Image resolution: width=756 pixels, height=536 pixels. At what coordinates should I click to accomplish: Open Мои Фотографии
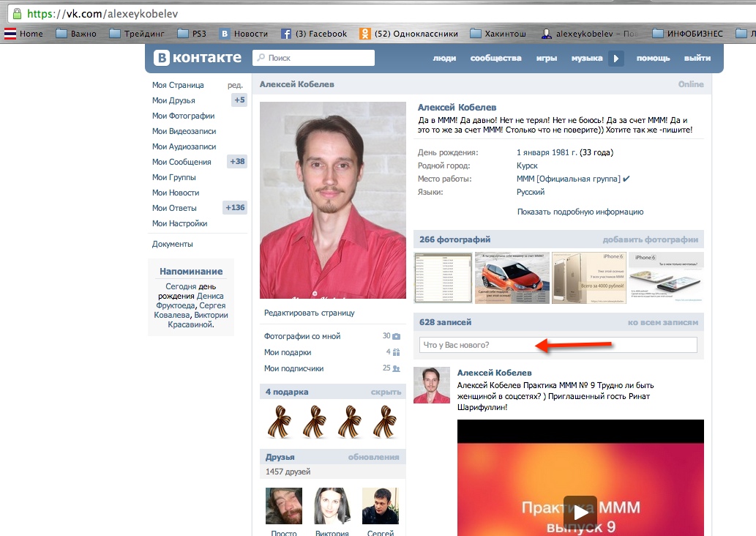[x=183, y=116]
